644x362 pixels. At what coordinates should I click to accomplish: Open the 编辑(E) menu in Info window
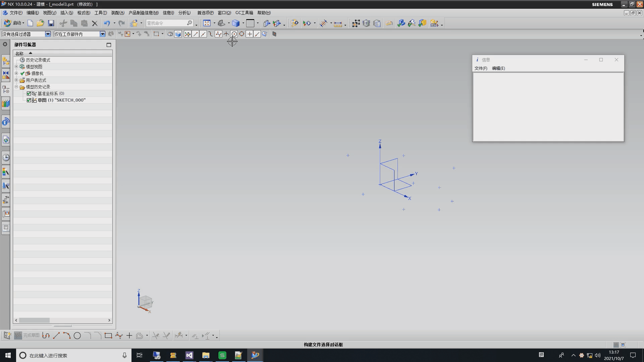[x=498, y=68]
